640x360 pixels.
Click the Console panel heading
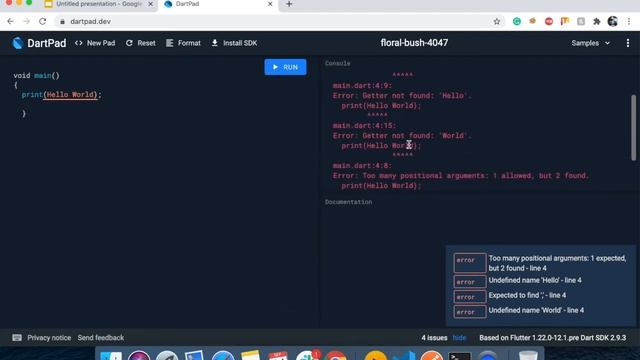pyautogui.click(x=338, y=63)
